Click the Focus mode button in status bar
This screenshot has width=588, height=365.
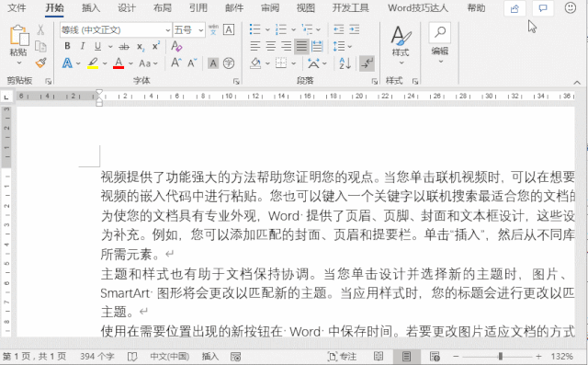tap(342, 357)
